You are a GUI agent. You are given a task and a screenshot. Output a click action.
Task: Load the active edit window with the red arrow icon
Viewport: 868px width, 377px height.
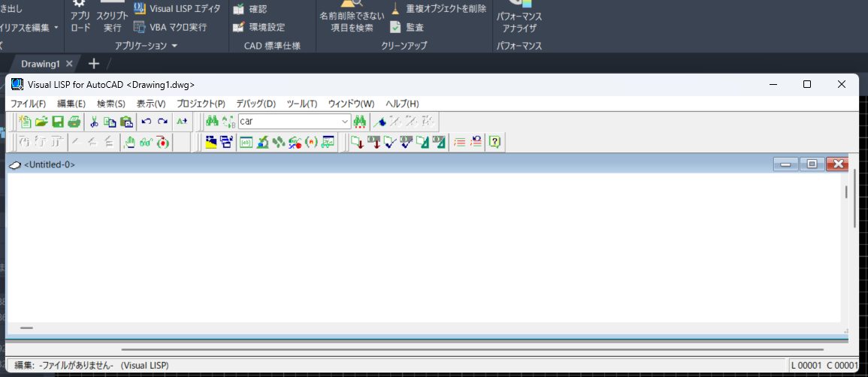pyautogui.click(x=358, y=142)
